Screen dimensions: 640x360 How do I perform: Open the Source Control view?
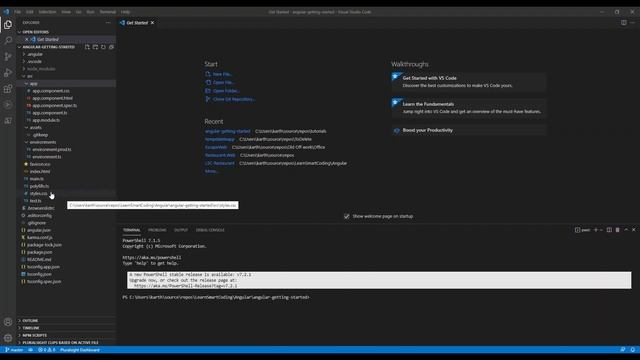point(8,56)
